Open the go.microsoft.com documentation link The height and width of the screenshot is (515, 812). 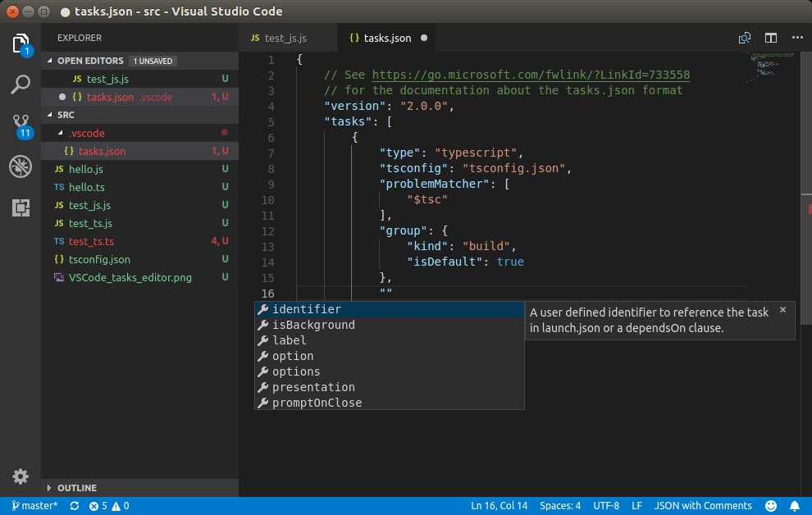pyautogui.click(x=531, y=75)
